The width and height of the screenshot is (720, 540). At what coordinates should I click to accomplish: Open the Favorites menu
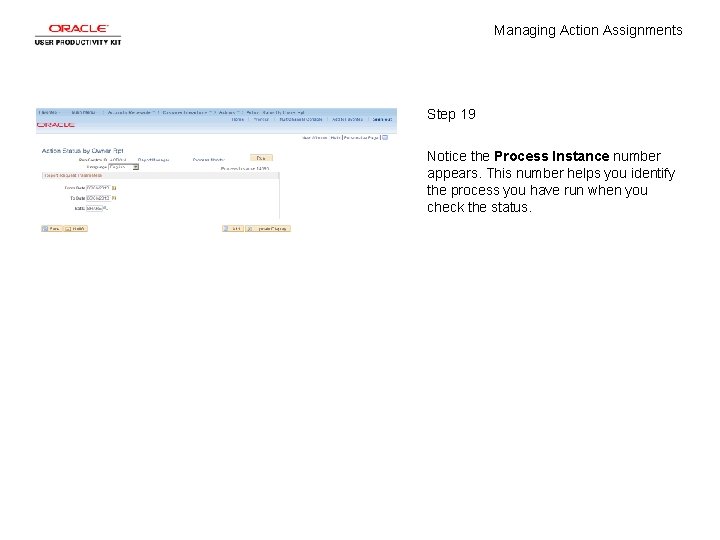click(49, 112)
